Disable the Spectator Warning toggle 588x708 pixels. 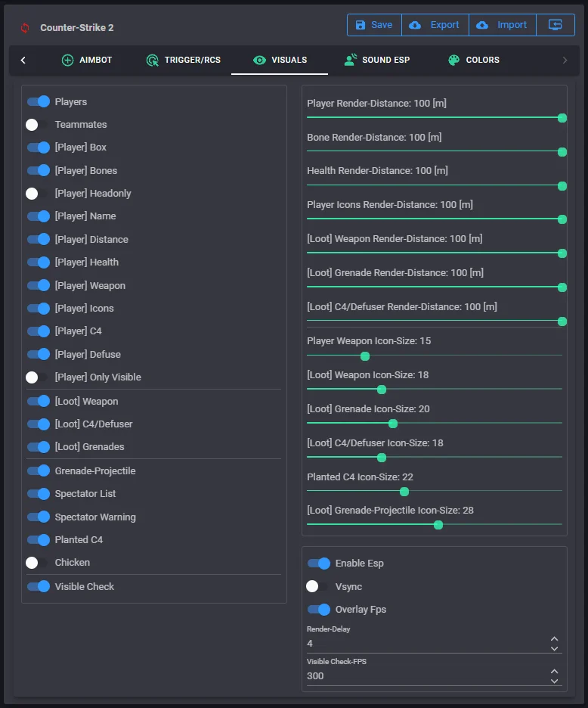point(39,517)
